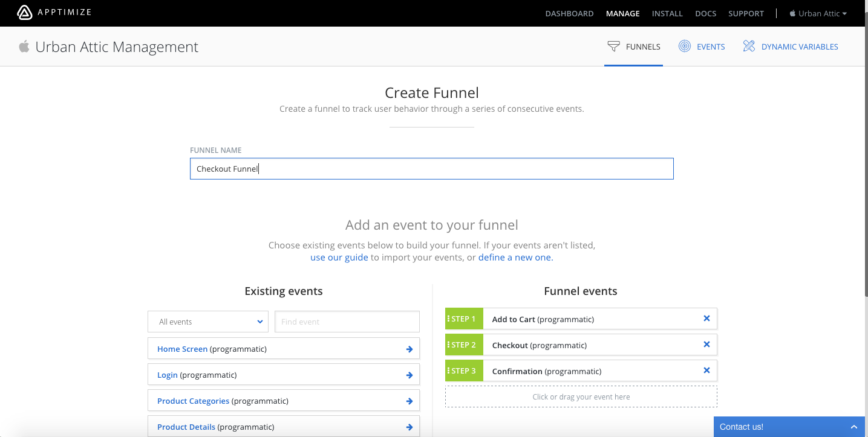Click the 'Click or drag your event here' dropzone

[581, 397]
